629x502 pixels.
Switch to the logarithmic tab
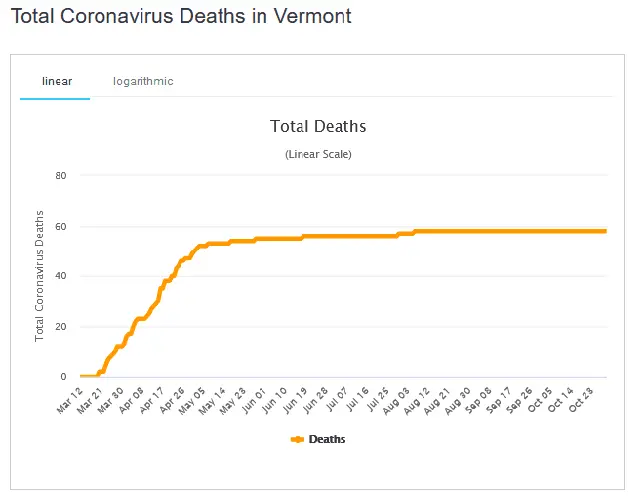click(x=143, y=81)
